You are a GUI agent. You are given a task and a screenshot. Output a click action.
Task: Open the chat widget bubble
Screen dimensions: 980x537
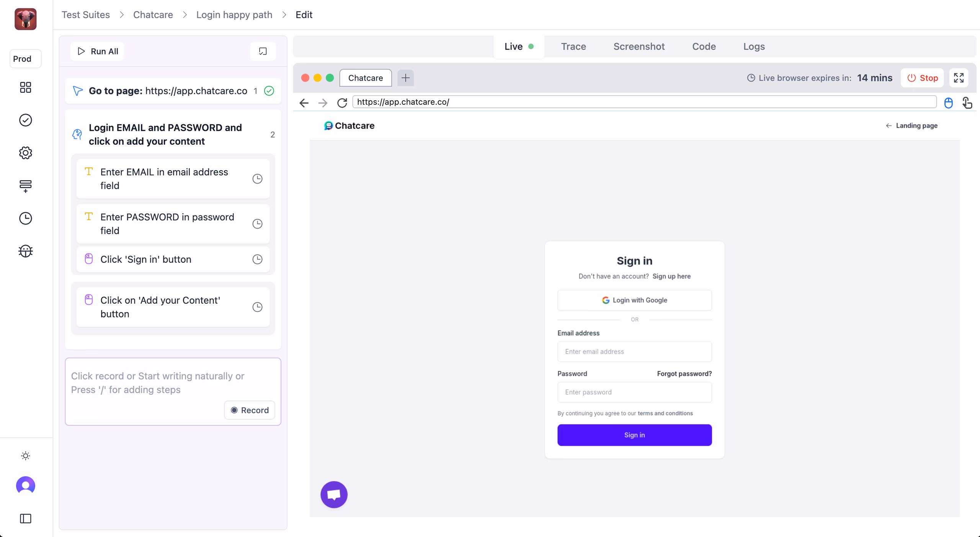pos(334,494)
